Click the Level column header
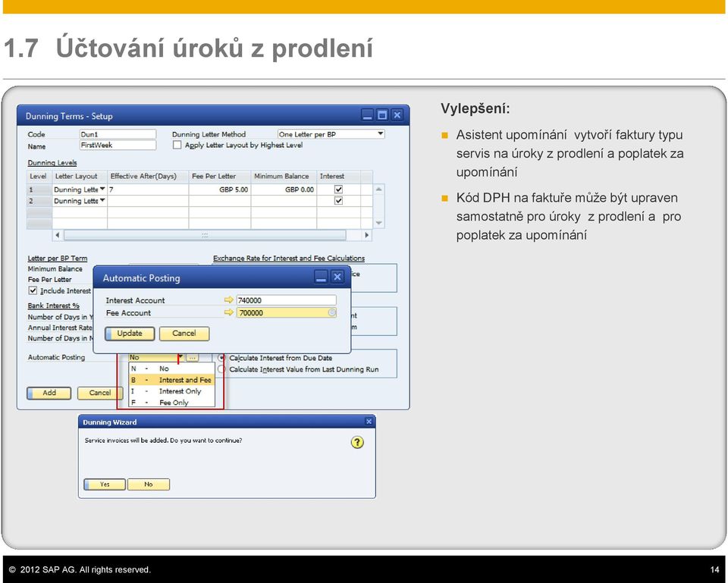The height and width of the screenshot is (583, 728). (x=39, y=177)
